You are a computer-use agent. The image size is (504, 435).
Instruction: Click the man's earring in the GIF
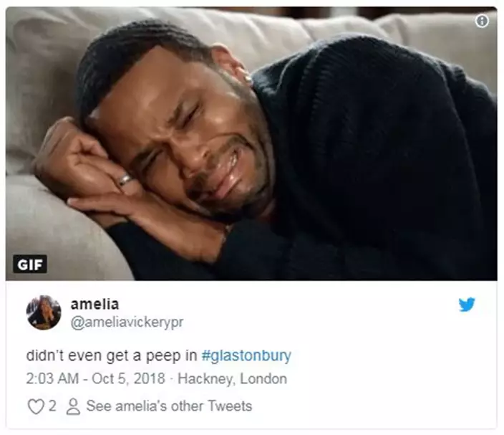248,77
